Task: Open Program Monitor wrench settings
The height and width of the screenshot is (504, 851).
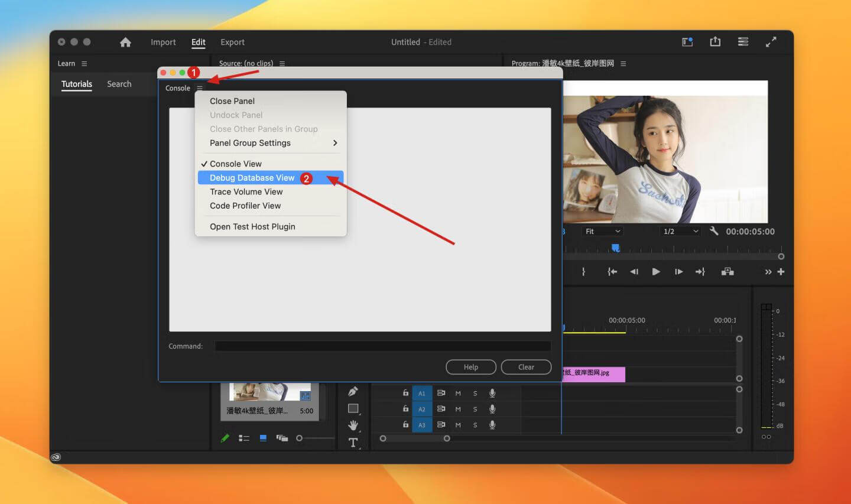Action: pos(714,231)
